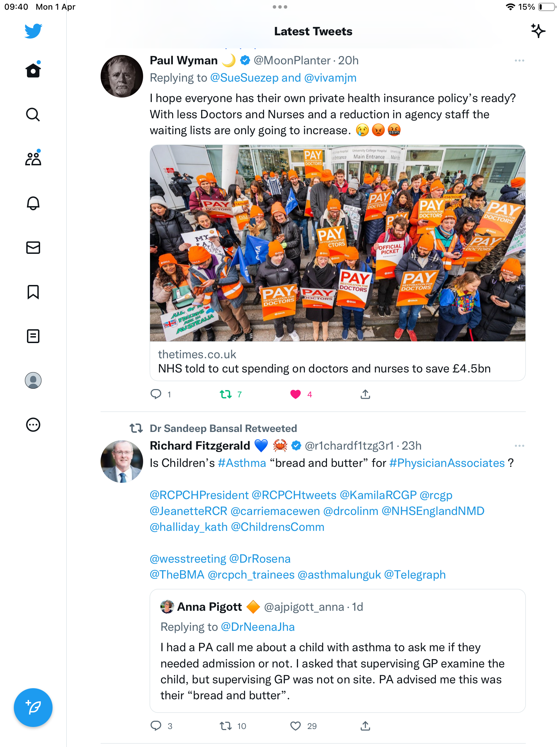Open the Lists icon in sidebar

[x=33, y=336]
